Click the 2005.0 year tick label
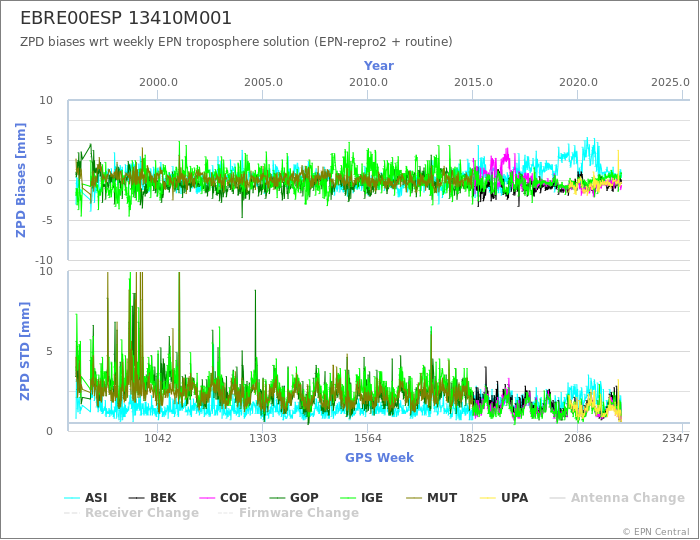Screen dimensions: 700x540 [263, 83]
